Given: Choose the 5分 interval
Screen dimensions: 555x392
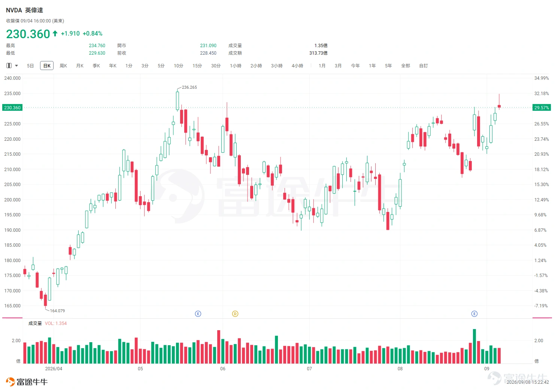Looking at the screenshot, I should (x=161, y=66).
